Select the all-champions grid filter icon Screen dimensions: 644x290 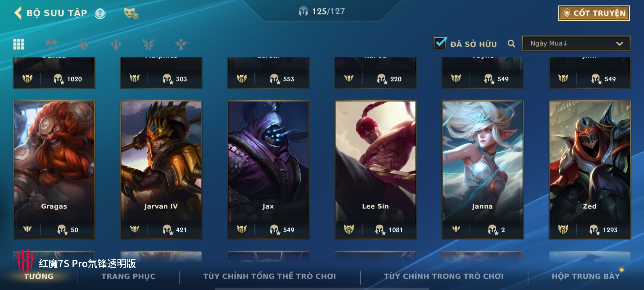(19, 44)
